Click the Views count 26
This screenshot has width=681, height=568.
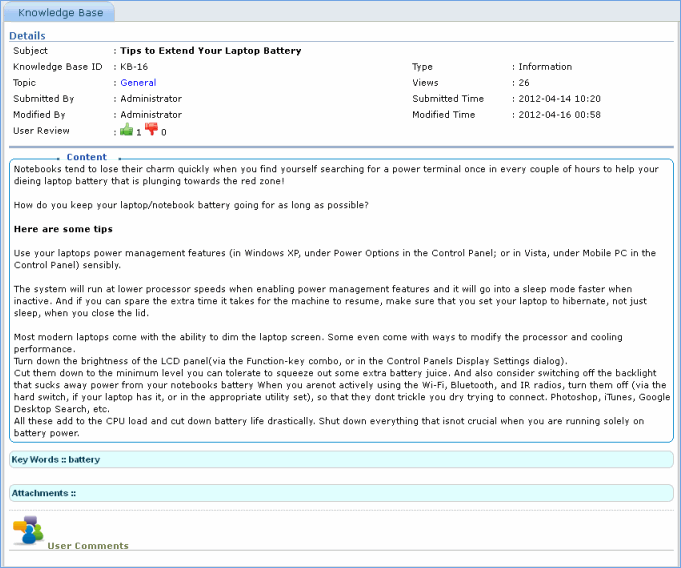tap(524, 83)
